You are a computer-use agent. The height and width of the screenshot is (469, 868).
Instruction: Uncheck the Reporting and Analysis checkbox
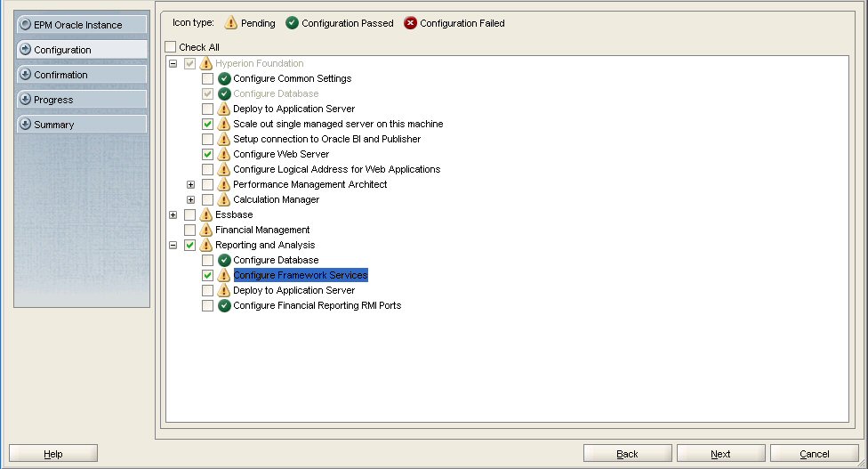[x=190, y=245]
